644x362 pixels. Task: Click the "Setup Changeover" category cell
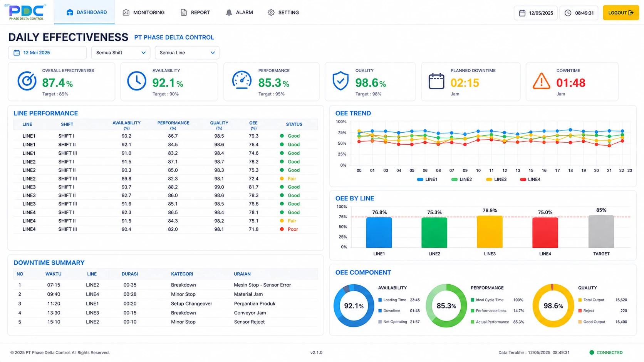[x=191, y=304]
